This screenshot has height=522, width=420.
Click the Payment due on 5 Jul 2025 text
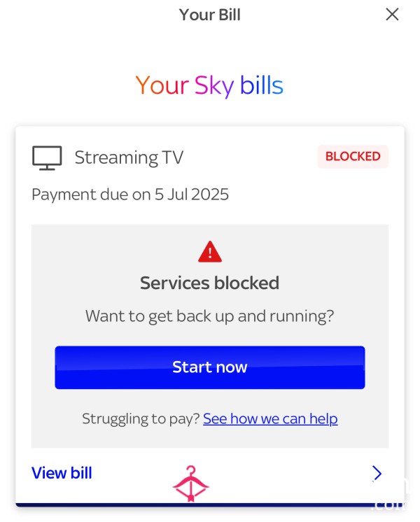(130, 195)
